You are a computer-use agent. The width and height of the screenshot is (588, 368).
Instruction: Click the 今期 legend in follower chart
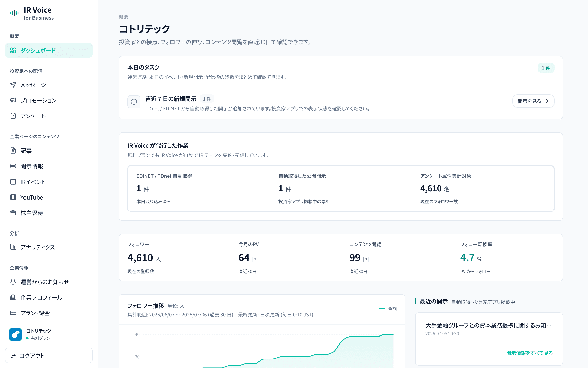point(388,309)
